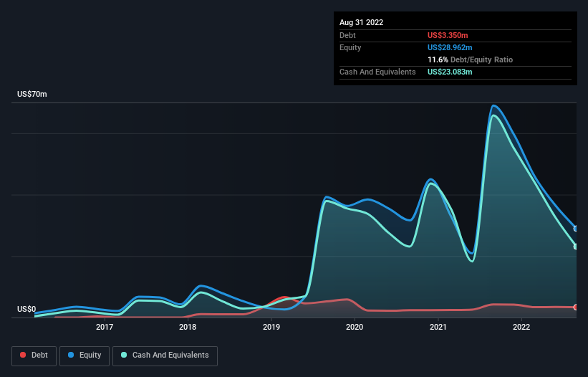Click the blue Equity endpoint marker

coord(576,229)
